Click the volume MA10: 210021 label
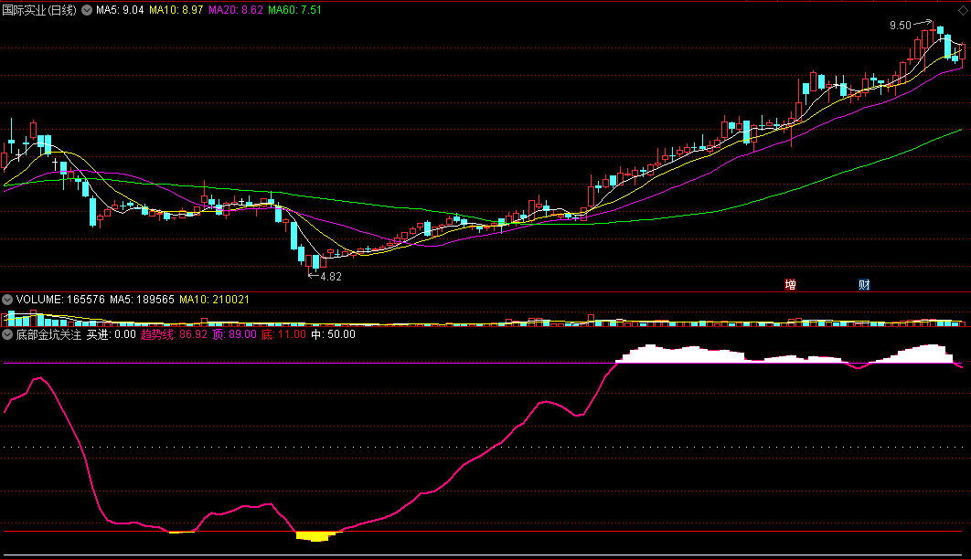This screenshot has height=560, width=971. pyautogui.click(x=214, y=300)
